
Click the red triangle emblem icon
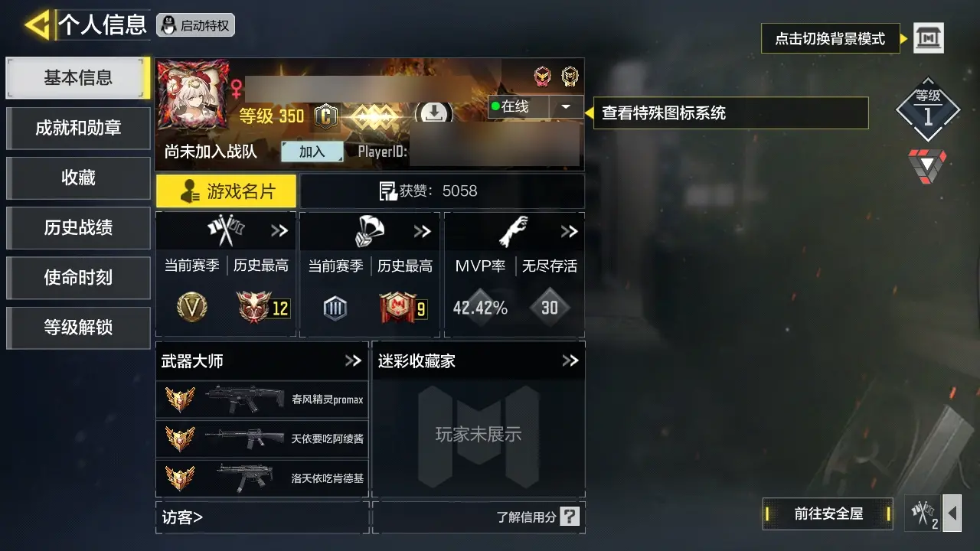click(x=927, y=165)
